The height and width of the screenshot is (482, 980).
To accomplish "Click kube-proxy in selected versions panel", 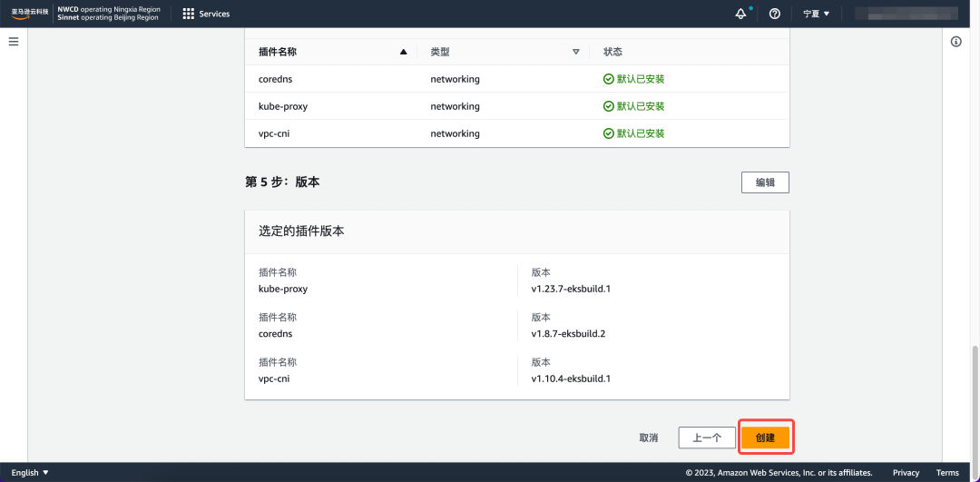I will point(283,289).
